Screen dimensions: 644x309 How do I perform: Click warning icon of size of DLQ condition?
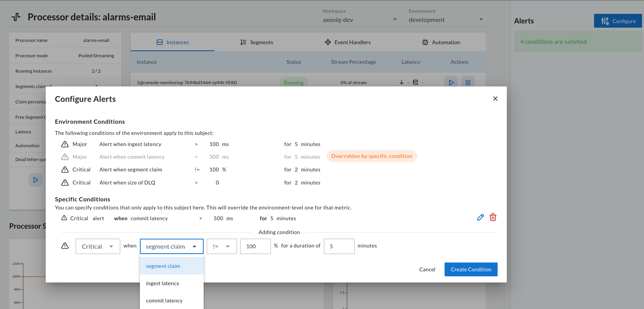(65, 183)
